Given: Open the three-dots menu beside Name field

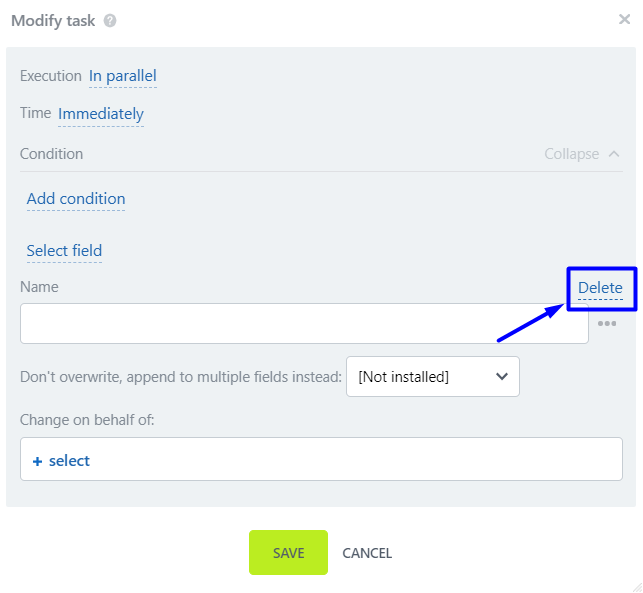Looking at the screenshot, I should pos(607,323).
